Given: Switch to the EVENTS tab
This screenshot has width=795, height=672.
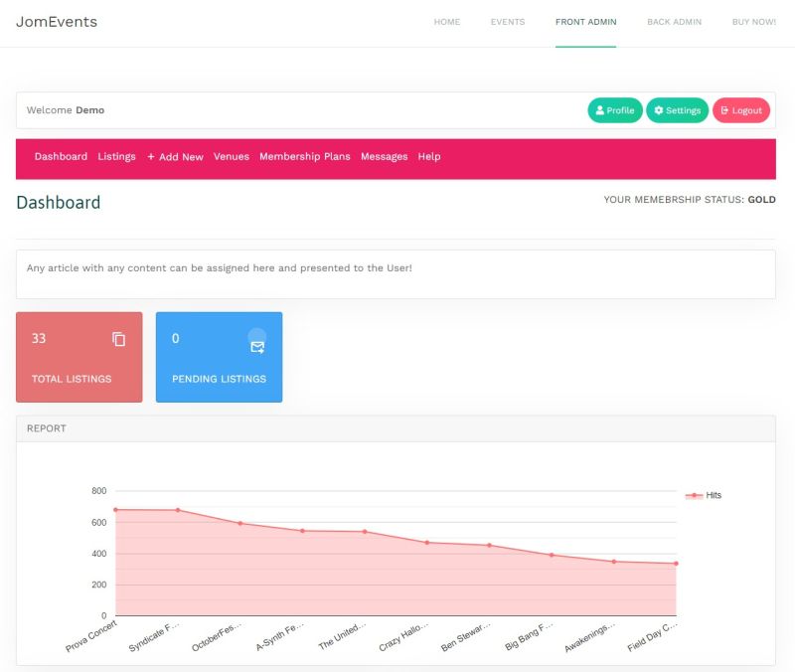Looking at the screenshot, I should (507, 21).
